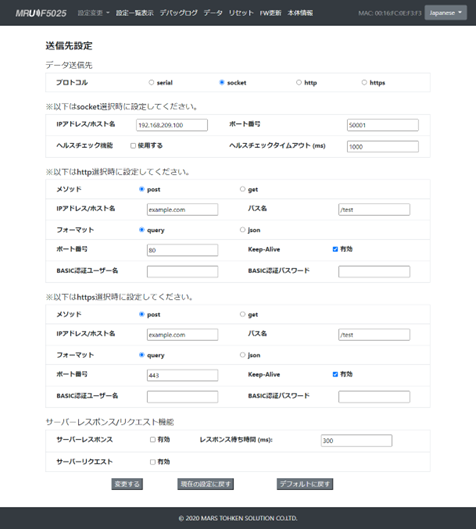
Task: Click the 現在の設定に戻す button
Action: [205, 484]
